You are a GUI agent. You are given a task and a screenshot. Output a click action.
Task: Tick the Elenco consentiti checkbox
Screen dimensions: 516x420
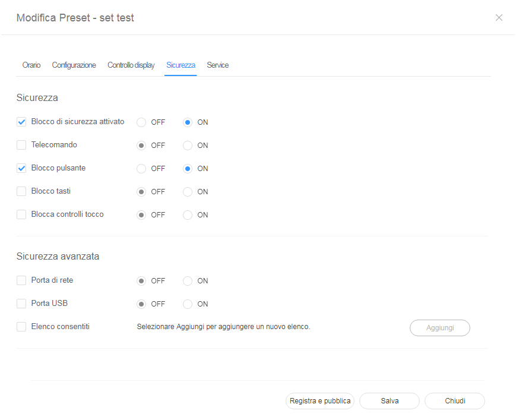pos(21,327)
